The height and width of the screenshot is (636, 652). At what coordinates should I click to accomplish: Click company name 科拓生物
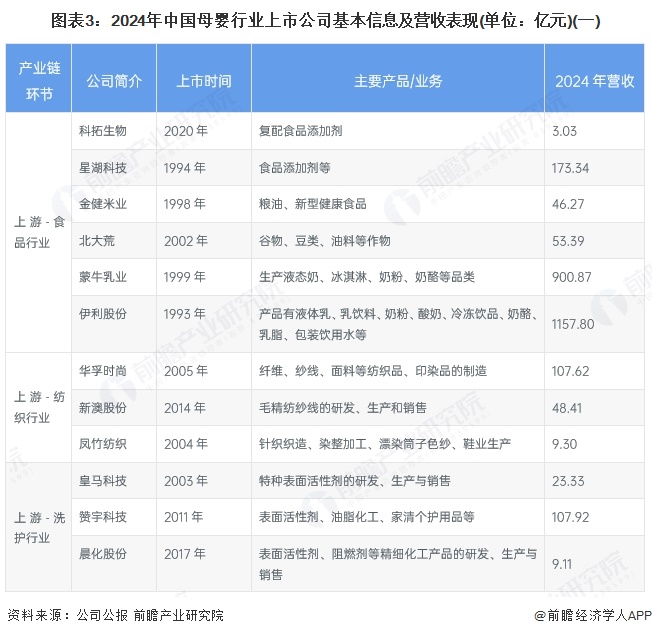(x=103, y=131)
